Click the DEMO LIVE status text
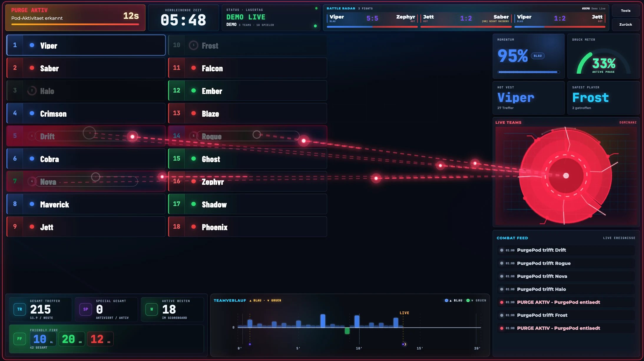This screenshot has width=644, height=361. pos(246,17)
